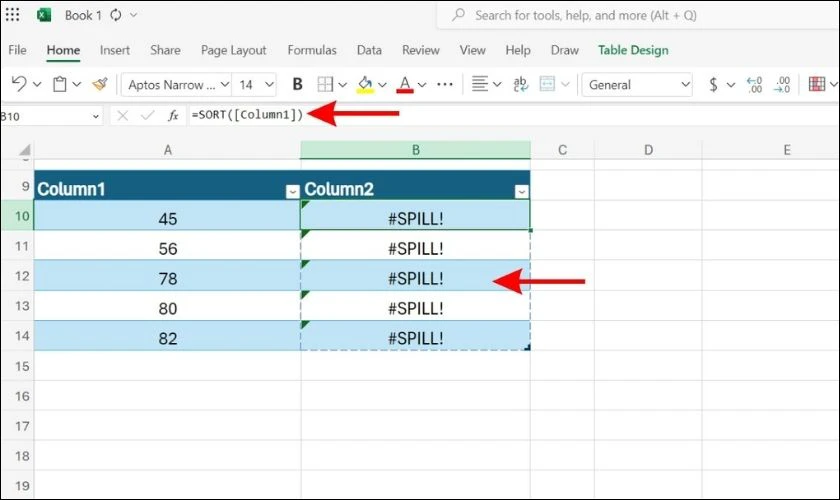Expand the Paste options dropdown arrow
The width and height of the screenshot is (840, 500).
coord(77,84)
